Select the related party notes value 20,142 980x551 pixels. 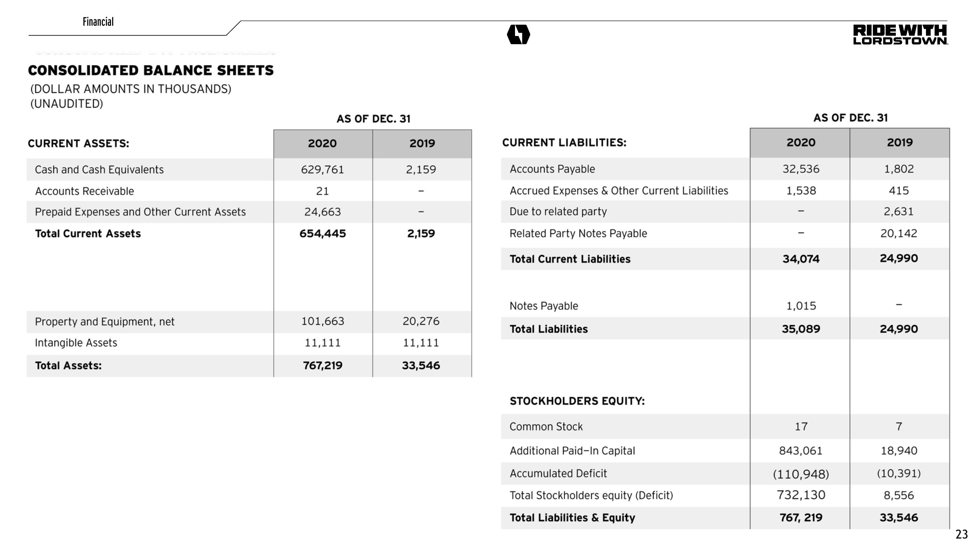click(899, 234)
